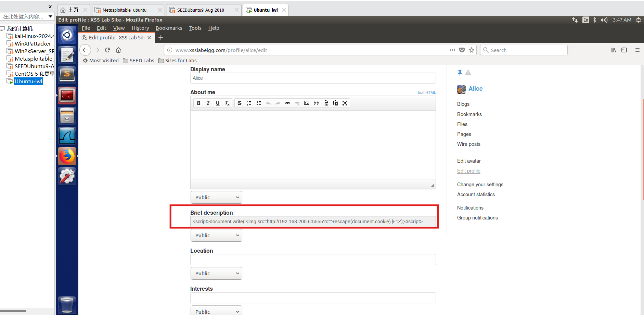Open About me visibility Public dropdown
Screen dimensions: 644x315
click(216, 198)
